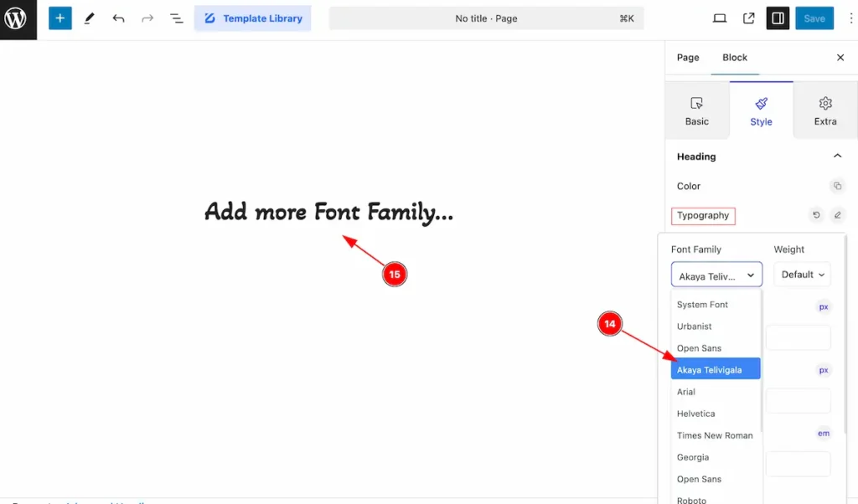858x504 pixels.
Task: Select Akaya Telivigala font
Action: click(x=716, y=368)
